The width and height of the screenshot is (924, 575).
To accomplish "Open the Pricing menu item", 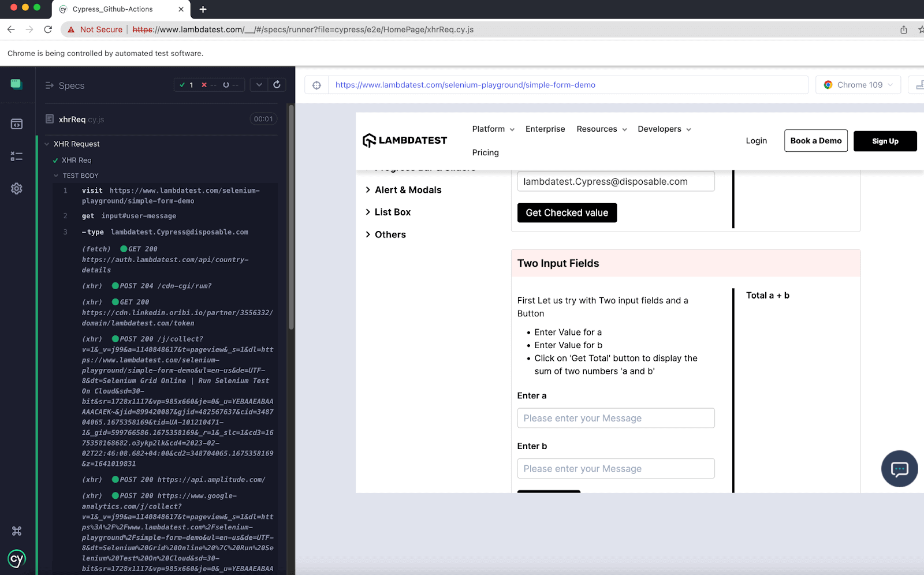I will [x=485, y=152].
